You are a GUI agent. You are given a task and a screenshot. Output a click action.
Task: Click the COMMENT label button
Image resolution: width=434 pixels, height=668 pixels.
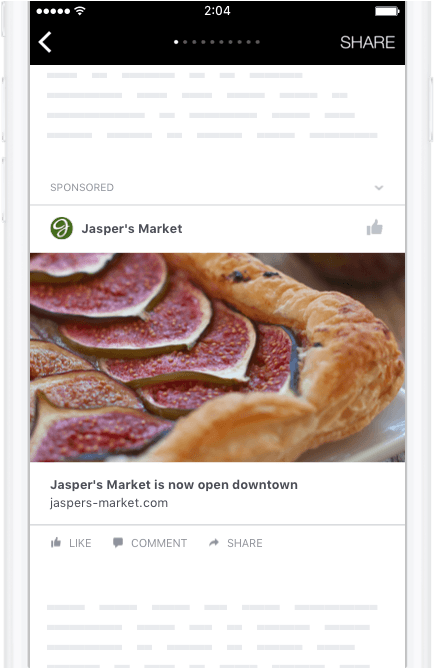point(159,543)
